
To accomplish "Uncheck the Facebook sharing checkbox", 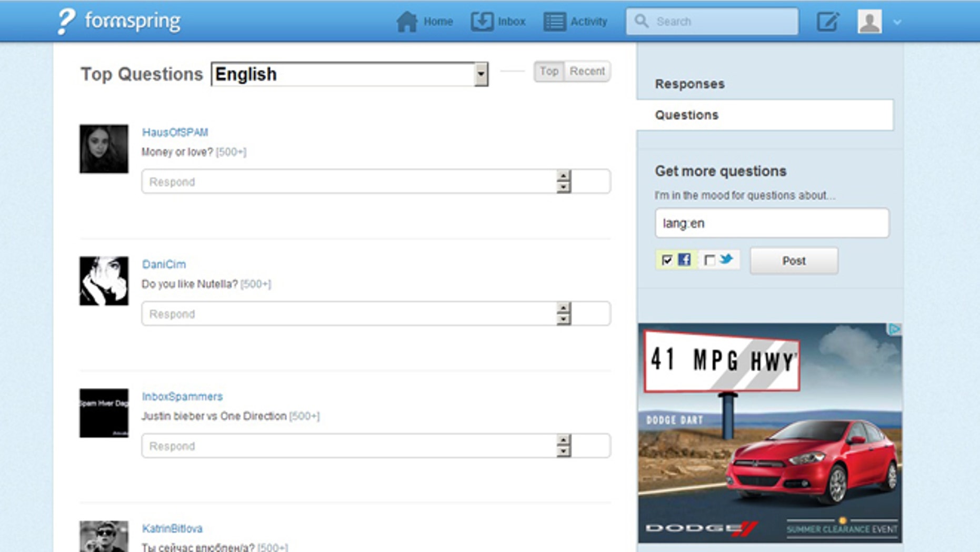I will coord(667,260).
